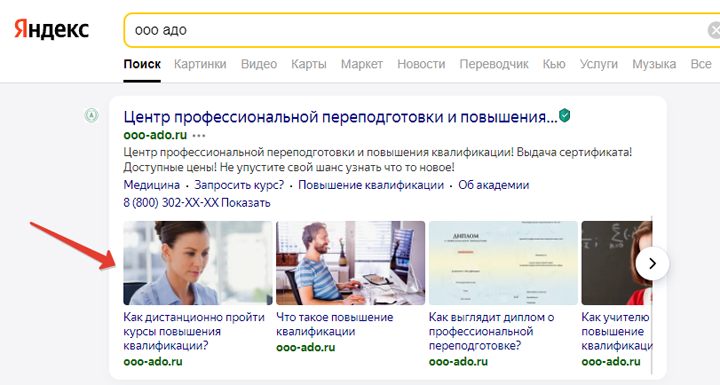The image size is (720, 385).
Task: Expand the Все services menu
Action: 701,64
